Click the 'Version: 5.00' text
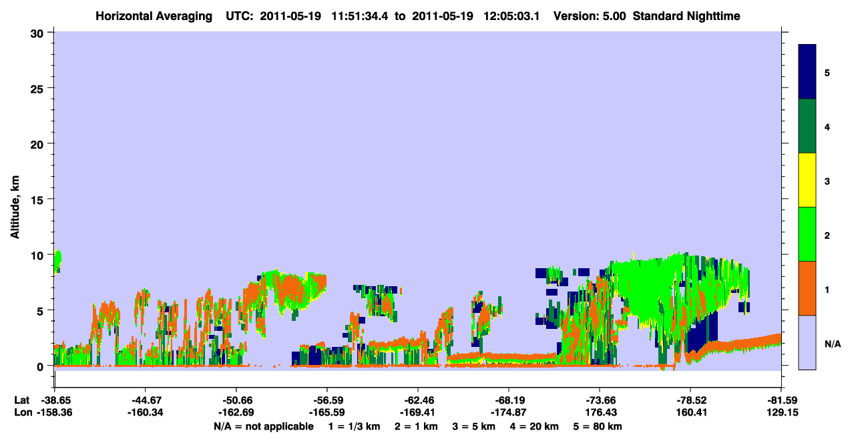Image resolution: width=868 pixels, height=445 pixels. [590, 15]
